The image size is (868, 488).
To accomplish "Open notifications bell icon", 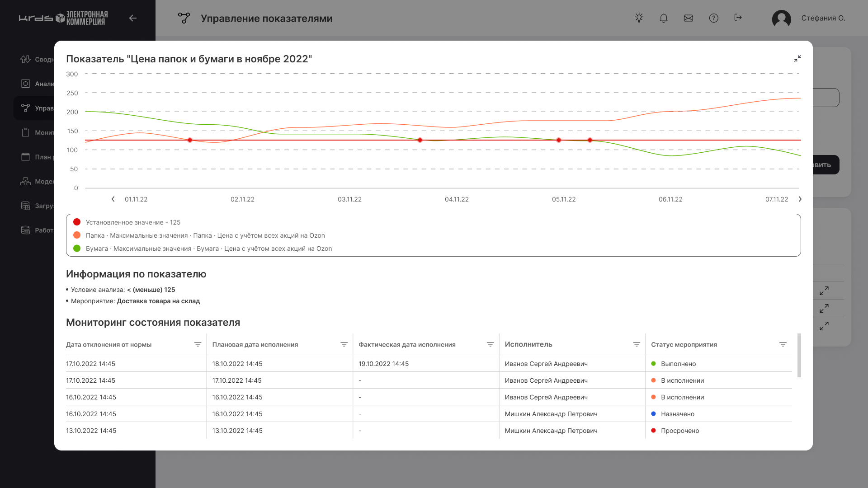I will [x=663, y=18].
